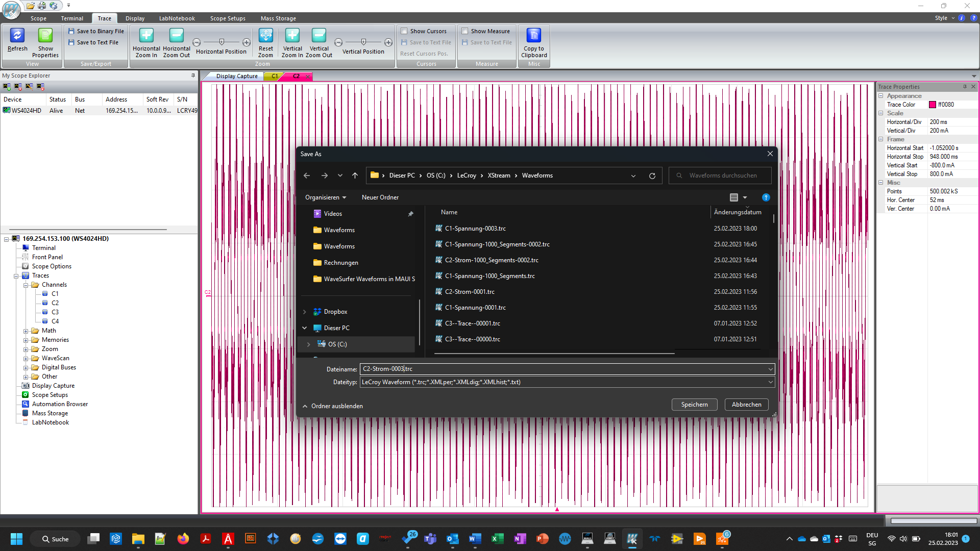Click the Reset Zoom icon
The height and width of the screenshot is (551, 980).
click(265, 36)
